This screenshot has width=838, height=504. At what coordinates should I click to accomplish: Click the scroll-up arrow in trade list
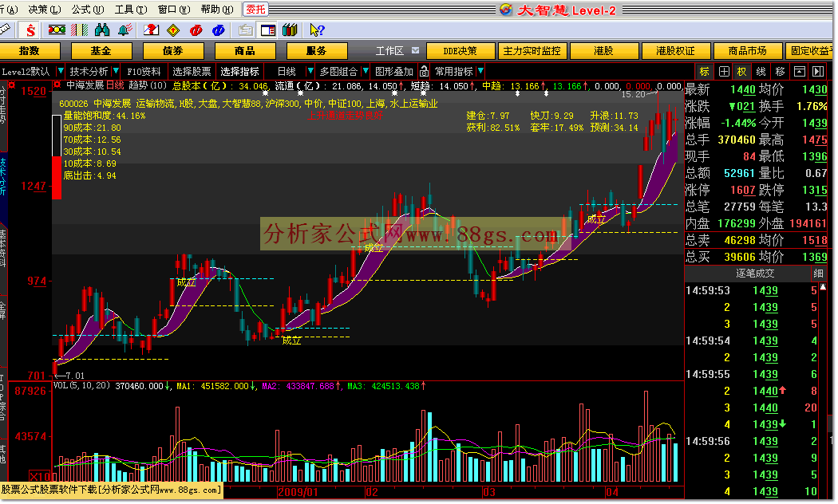pyautogui.click(x=823, y=287)
